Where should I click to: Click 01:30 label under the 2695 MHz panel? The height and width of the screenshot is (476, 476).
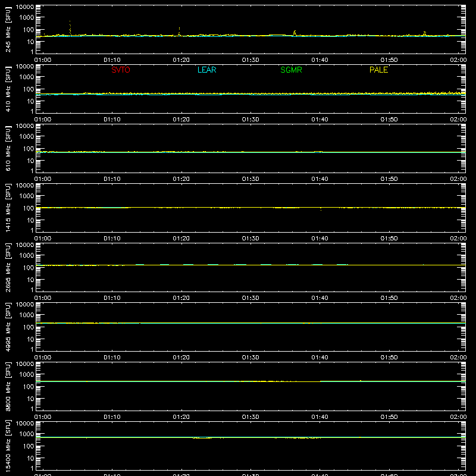250,298
